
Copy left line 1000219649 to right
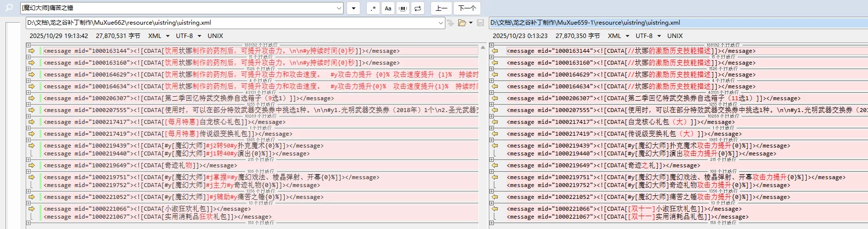(32, 165)
